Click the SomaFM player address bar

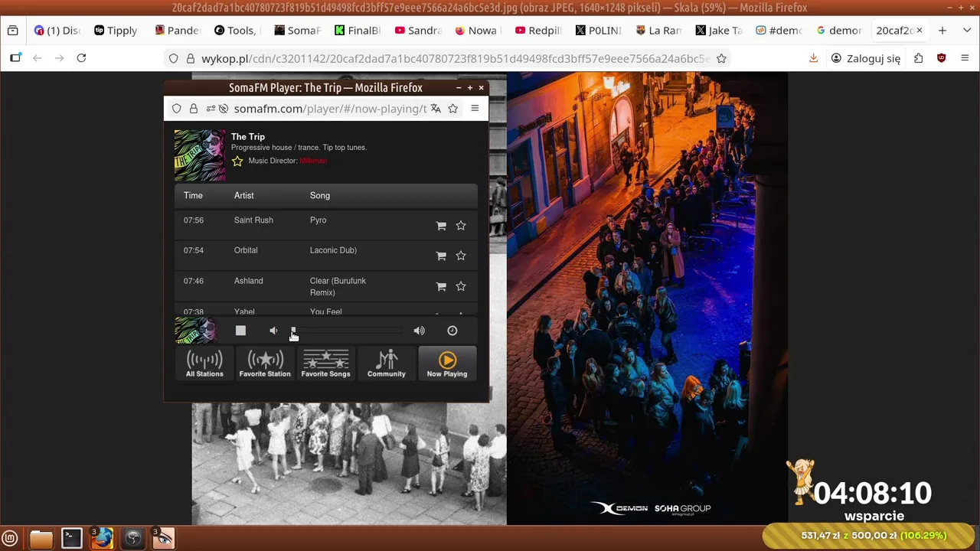330,109
